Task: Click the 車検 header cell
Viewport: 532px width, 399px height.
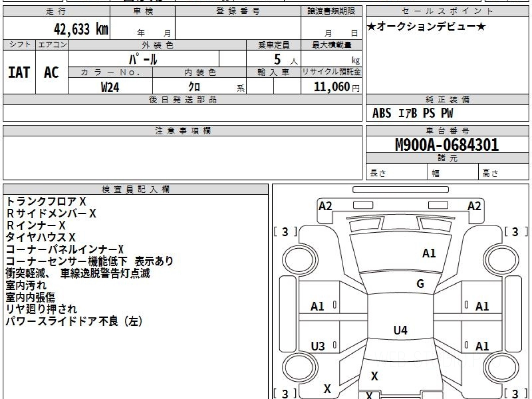Action: (x=142, y=12)
